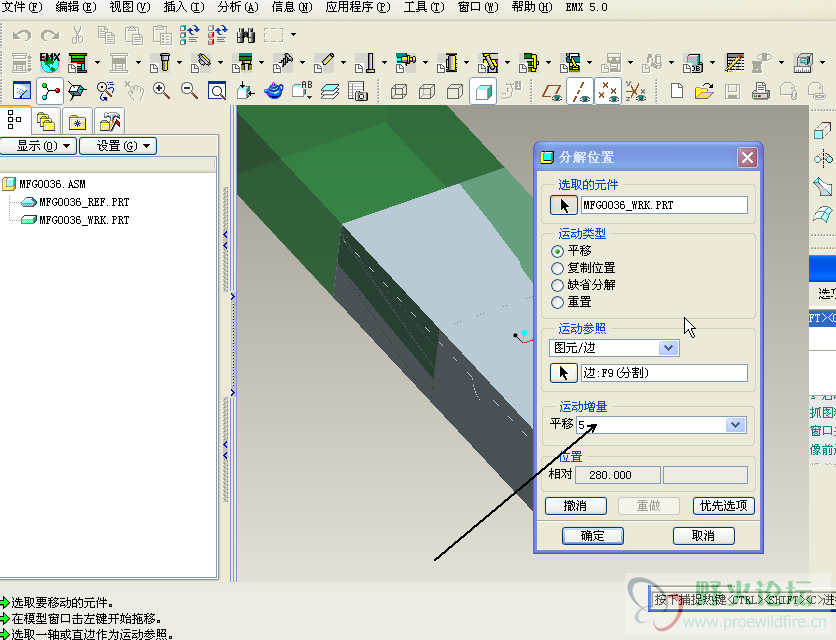Select hidden line display icon
Image resolution: width=836 pixels, height=640 pixels.
click(x=427, y=92)
